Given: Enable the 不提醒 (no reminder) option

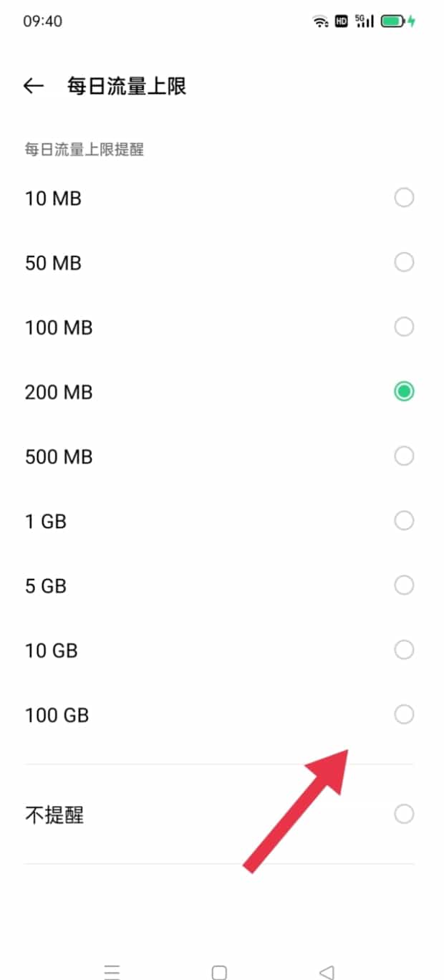Looking at the screenshot, I should coord(404,815).
